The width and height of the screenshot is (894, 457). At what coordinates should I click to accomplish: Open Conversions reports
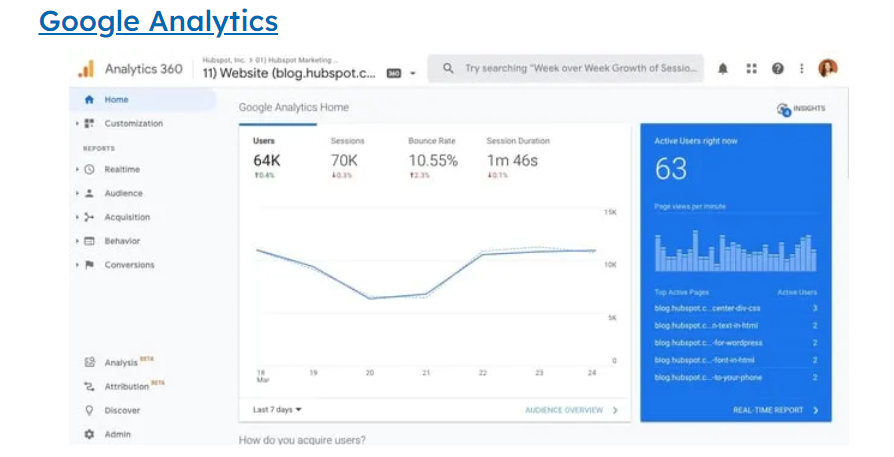tap(129, 266)
